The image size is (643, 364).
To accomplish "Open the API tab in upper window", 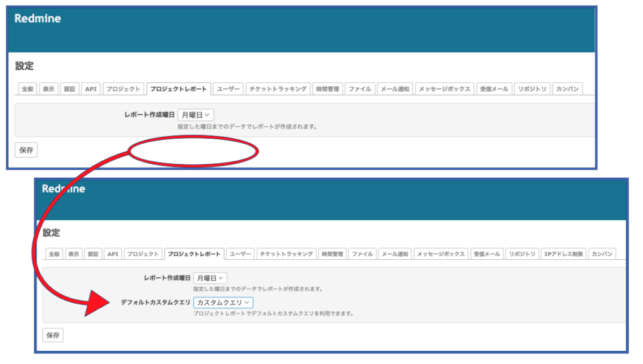I will pos(91,89).
